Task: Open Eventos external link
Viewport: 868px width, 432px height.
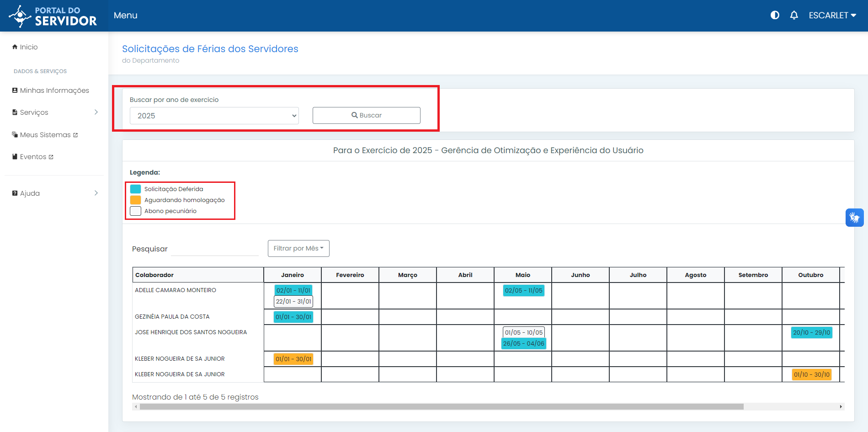Action: [33, 157]
